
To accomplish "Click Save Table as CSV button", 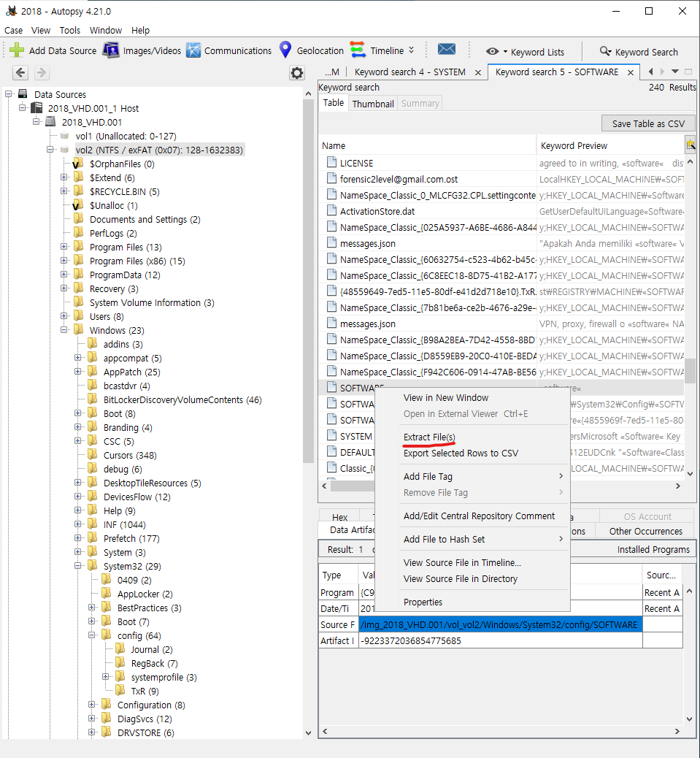I will pos(648,123).
